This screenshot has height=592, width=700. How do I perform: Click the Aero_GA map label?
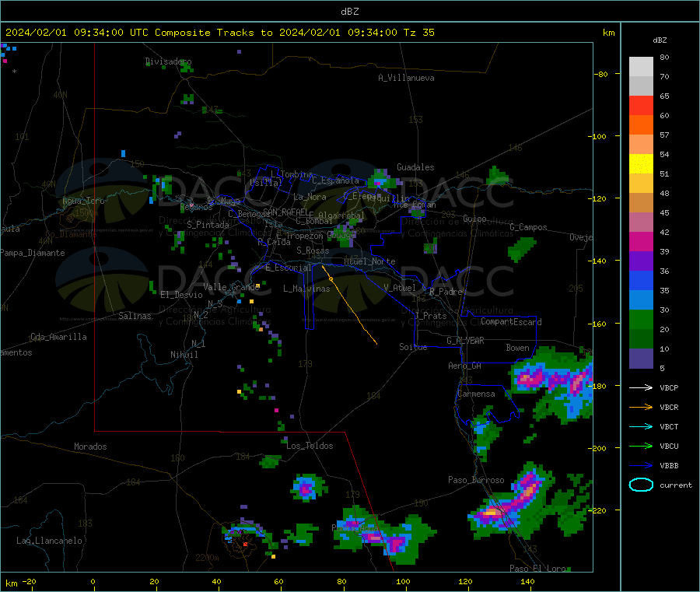pos(464,366)
